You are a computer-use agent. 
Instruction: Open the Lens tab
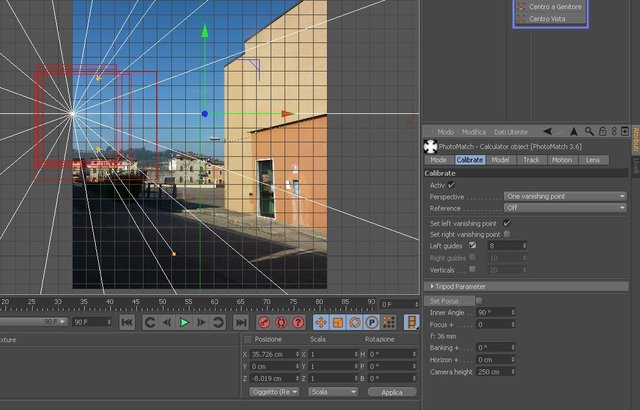click(x=593, y=160)
